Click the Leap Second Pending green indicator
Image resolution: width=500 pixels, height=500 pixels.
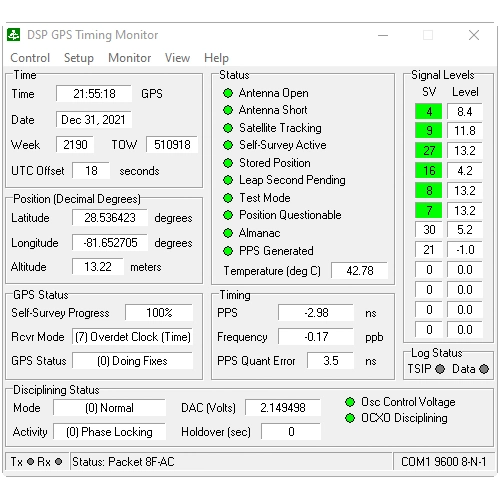(x=228, y=180)
